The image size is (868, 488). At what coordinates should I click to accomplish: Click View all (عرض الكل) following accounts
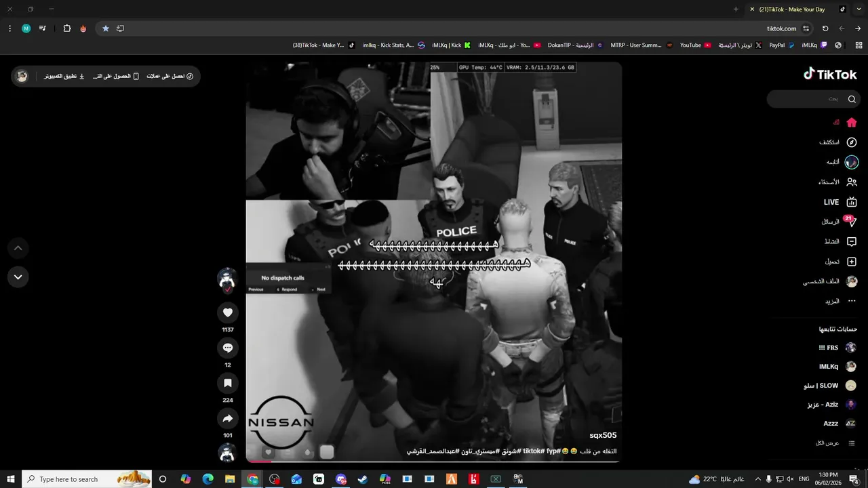(835, 443)
